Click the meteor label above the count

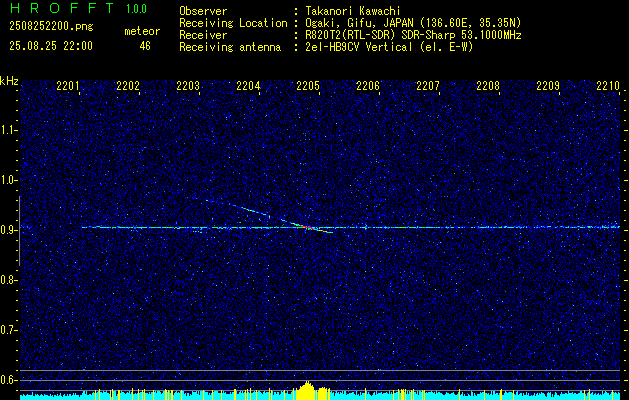point(142,31)
